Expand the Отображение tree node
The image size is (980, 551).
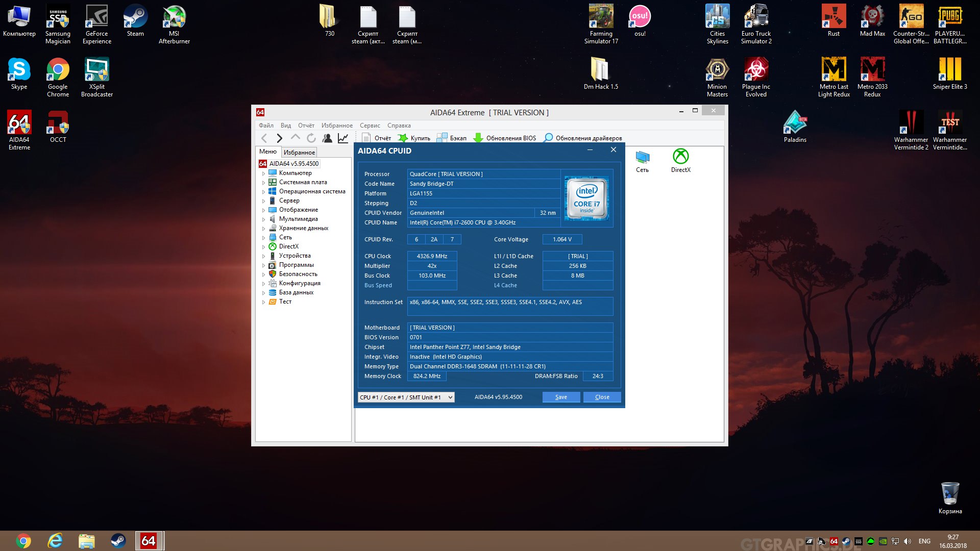[263, 210]
